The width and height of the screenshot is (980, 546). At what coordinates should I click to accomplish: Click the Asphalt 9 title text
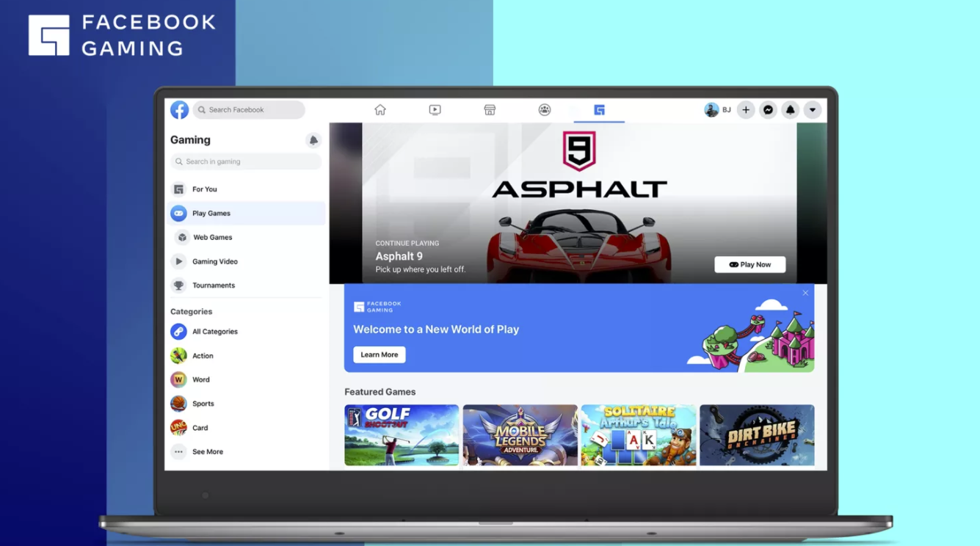399,256
